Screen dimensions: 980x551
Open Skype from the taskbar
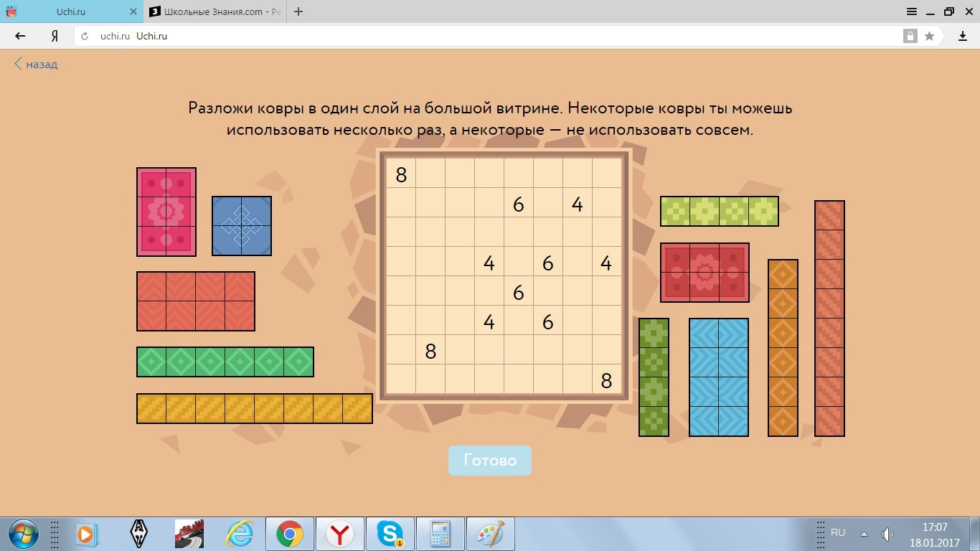[390, 534]
